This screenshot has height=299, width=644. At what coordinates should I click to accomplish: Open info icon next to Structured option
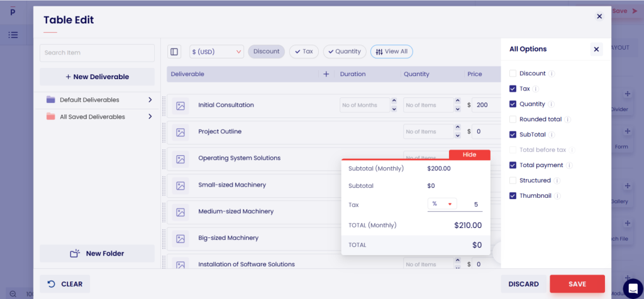557,181
